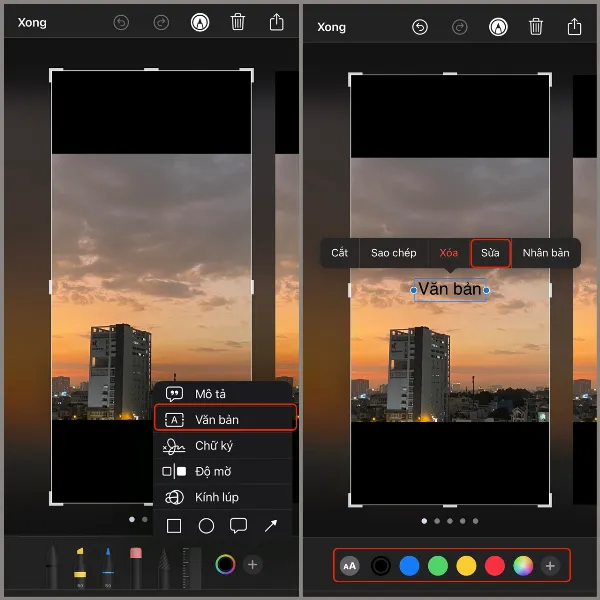Select the red color swatch

[x=494, y=566]
